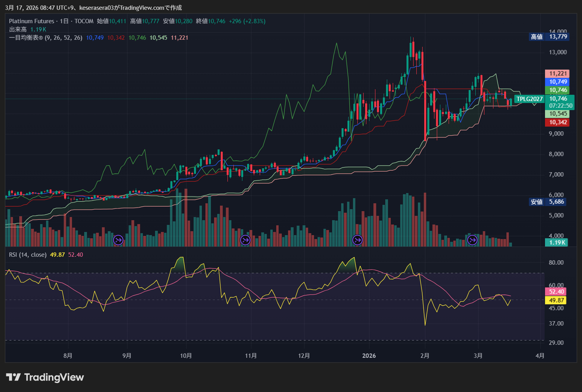Click the 10月 label on time axis
Viewport: 582px width, 392px height.
(x=186, y=356)
